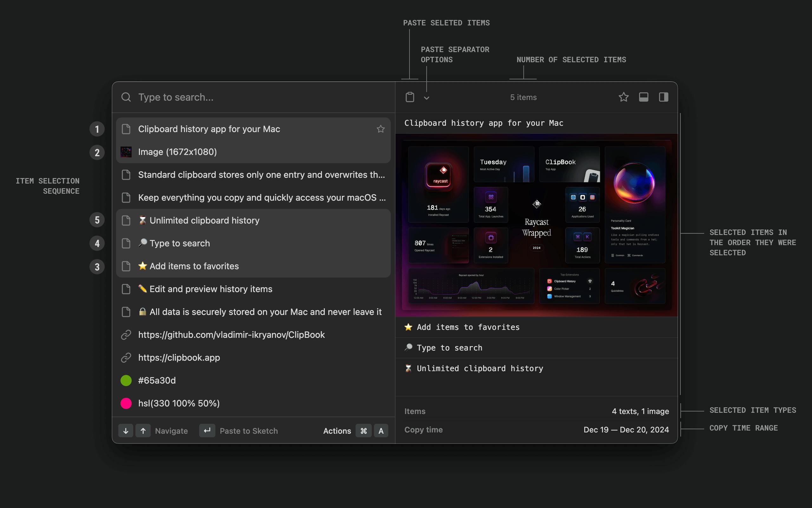Click the 'Copy time' detail label
Viewport: 812px width, 508px height.
point(423,430)
